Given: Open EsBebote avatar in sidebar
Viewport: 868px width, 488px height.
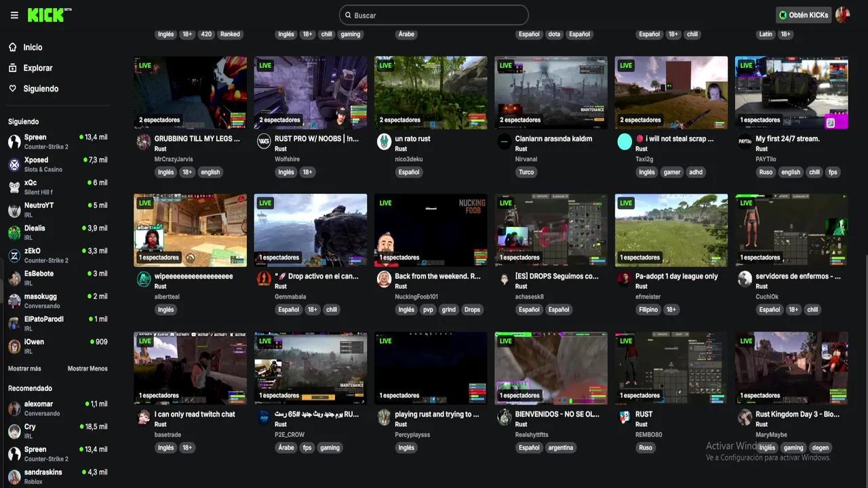Looking at the screenshot, I should tap(14, 278).
